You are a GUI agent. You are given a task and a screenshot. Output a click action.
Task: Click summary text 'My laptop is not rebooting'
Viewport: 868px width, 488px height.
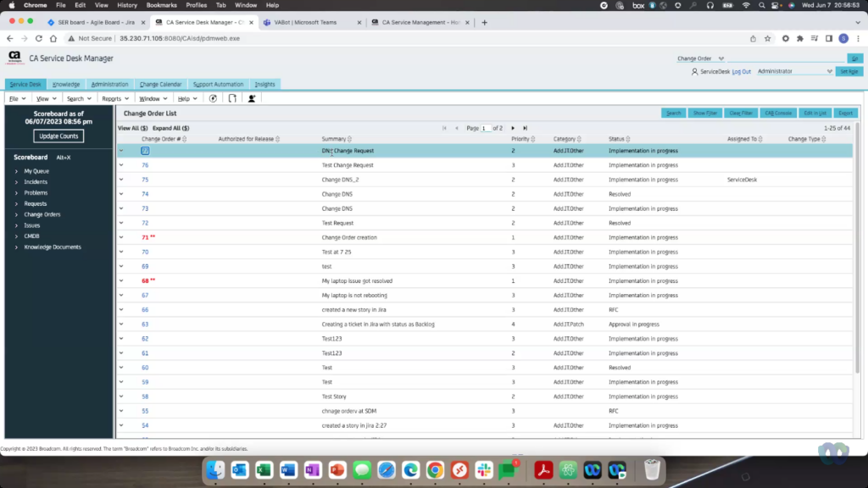point(354,296)
